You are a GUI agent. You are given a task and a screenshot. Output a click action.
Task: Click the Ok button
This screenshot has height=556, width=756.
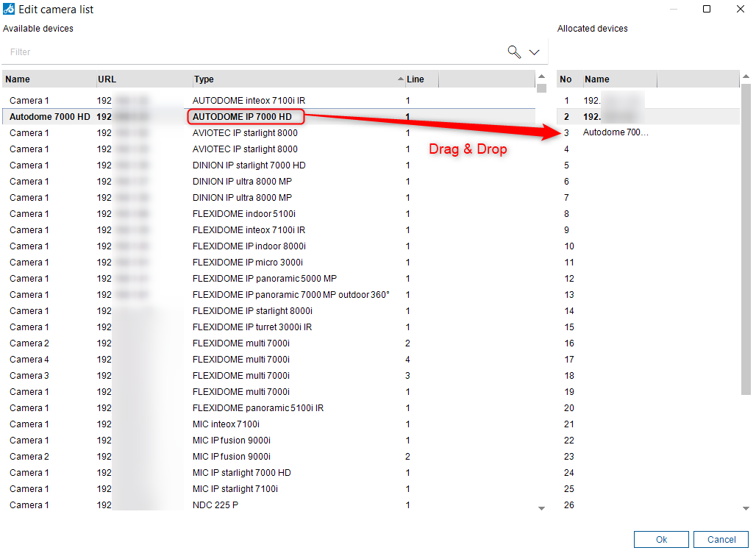tap(661, 540)
